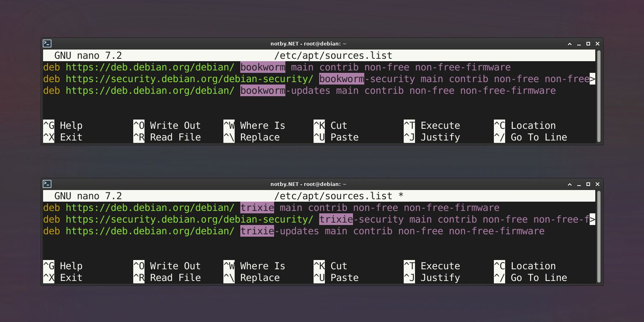The height and width of the screenshot is (322, 644).
Task: Click the first deb.debian.org URL in bottom window
Action: [x=150, y=208]
